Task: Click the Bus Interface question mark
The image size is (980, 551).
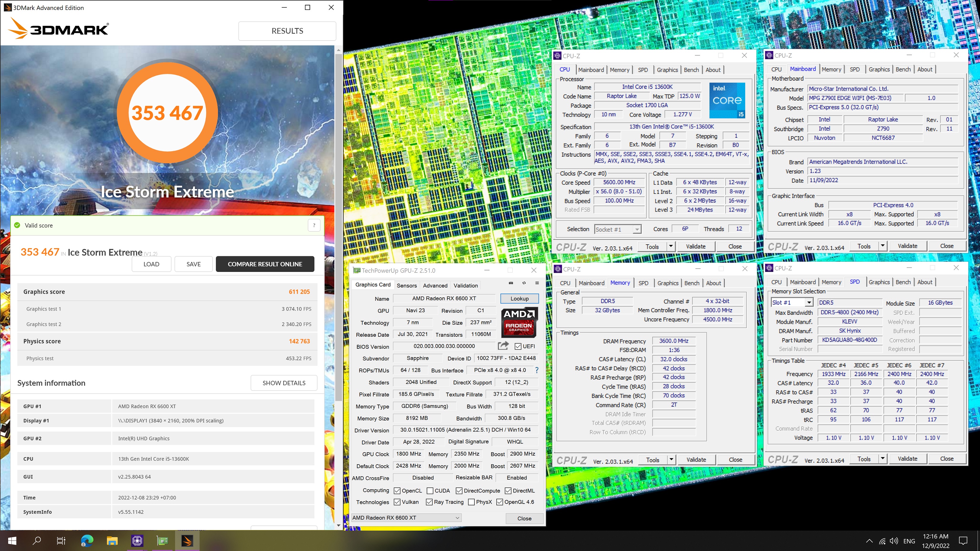Action: click(x=537, y=370)
